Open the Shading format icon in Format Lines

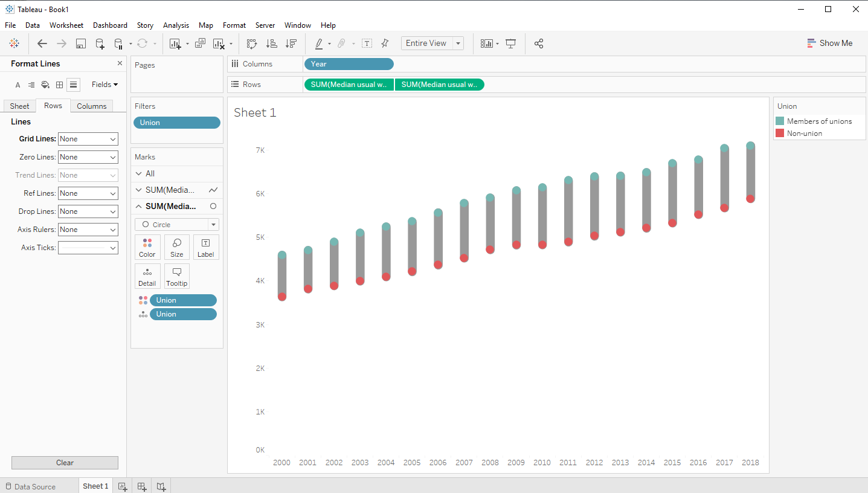[45, 85]
